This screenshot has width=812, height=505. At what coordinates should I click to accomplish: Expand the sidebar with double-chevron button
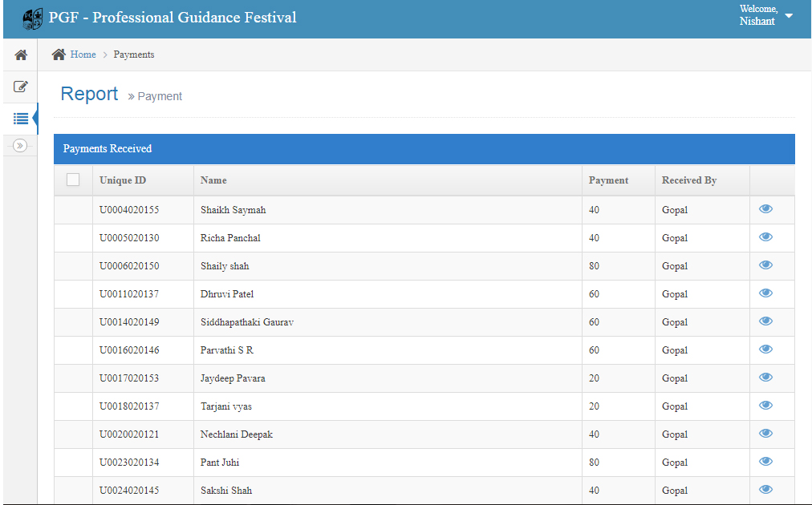(20, 146)
